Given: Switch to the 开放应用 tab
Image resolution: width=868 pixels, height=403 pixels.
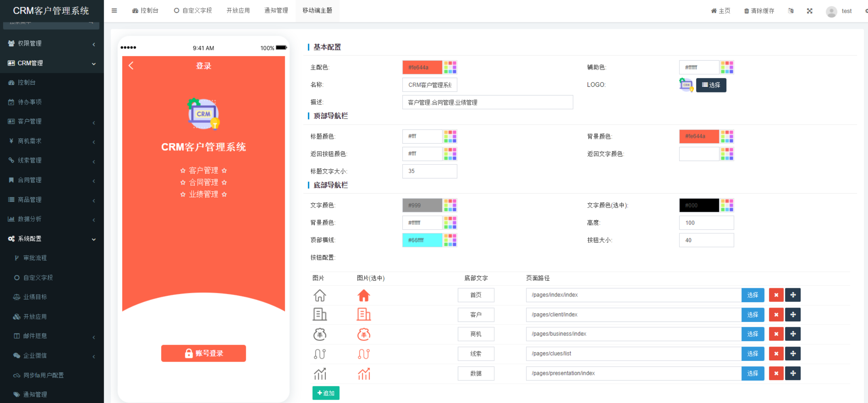Looking at the screenshot, I should (x=238, y=11).
